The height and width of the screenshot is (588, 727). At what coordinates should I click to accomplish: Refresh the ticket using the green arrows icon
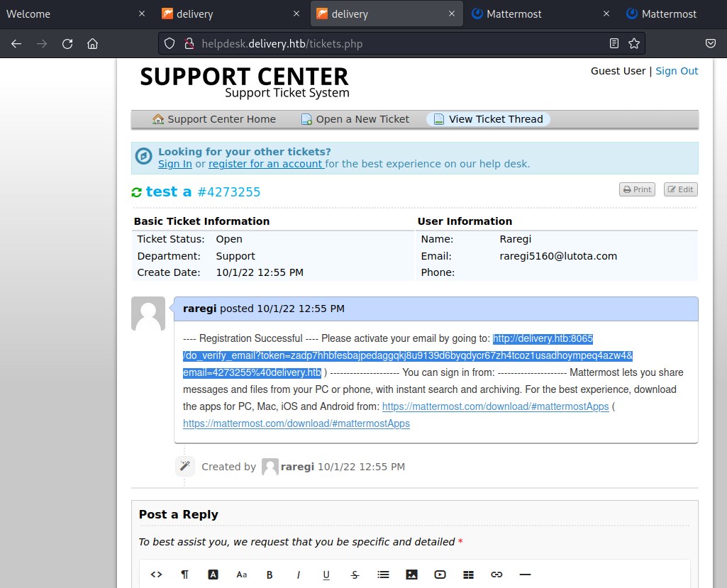coord(137,192)
